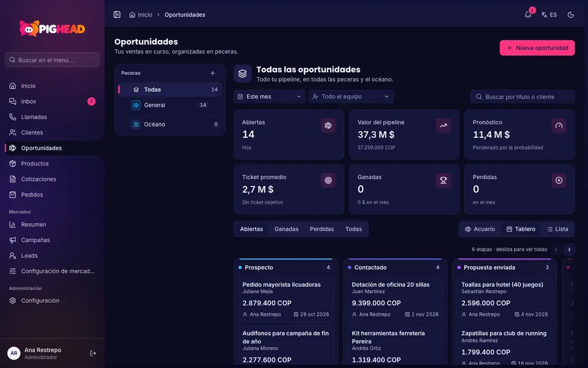The height and width of the screenshot is (368, 588).
Task: Click the Nueva oportunidad button
Action: tap(537, 48)
